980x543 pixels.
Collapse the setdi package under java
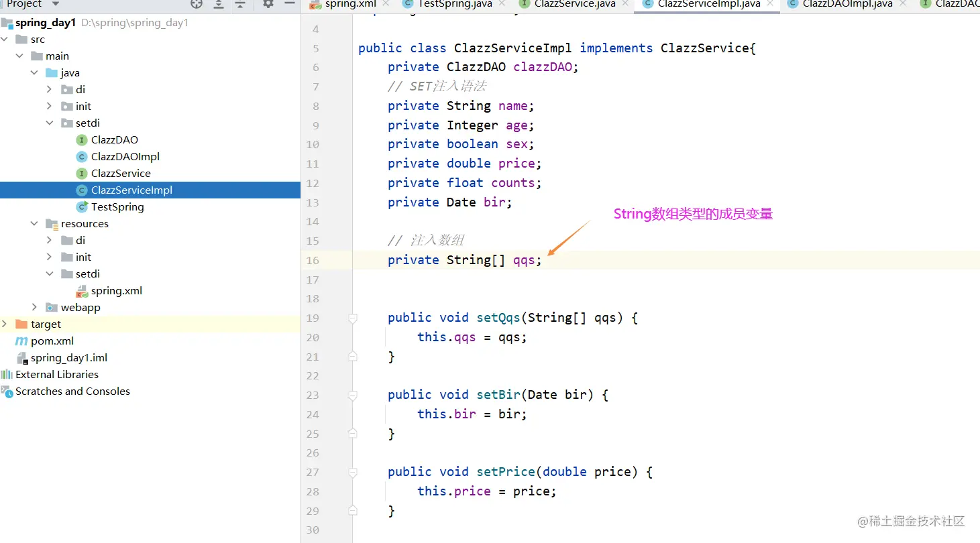pos(49,123)
